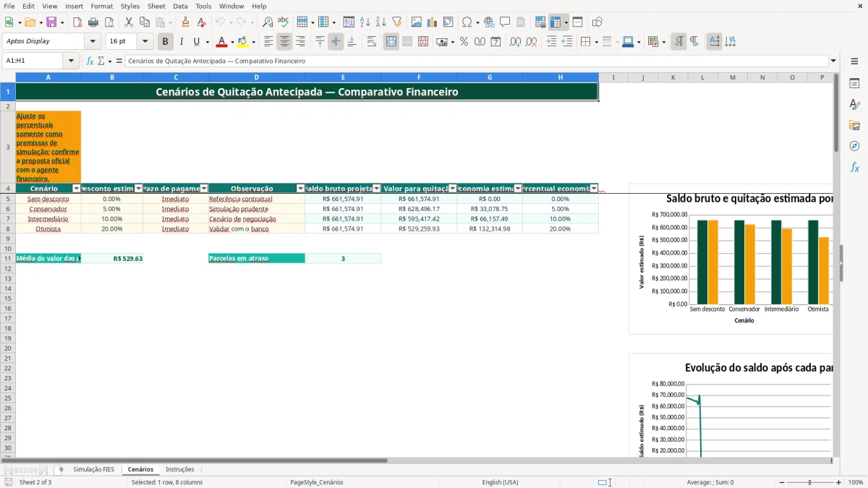This screenshot has width=868, height=488.
Task: Click the Print icon
Action: tap(93, 22)
